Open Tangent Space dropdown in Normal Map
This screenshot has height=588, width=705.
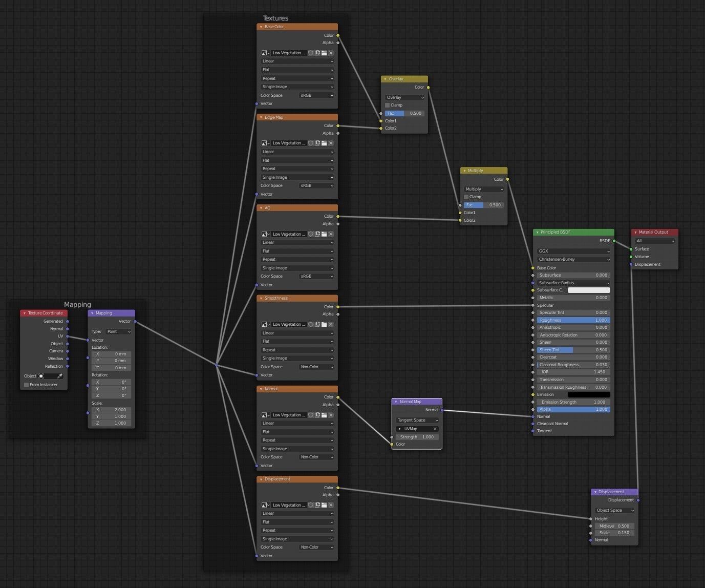click(x=417, y=420)
